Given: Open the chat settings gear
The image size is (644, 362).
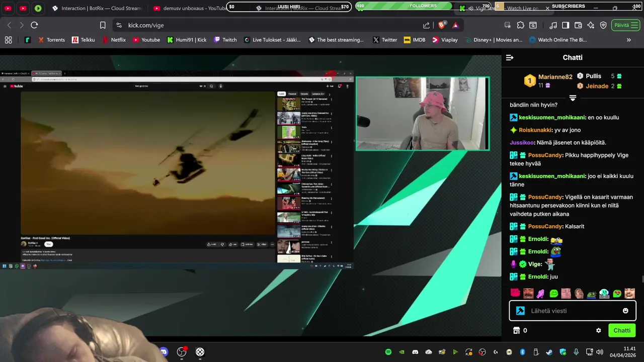Looking at the screenshot, I should 599,330.
